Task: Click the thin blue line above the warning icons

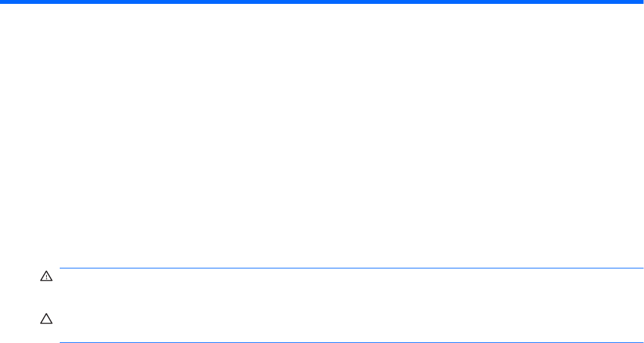Action: click(x=352, y=268)
